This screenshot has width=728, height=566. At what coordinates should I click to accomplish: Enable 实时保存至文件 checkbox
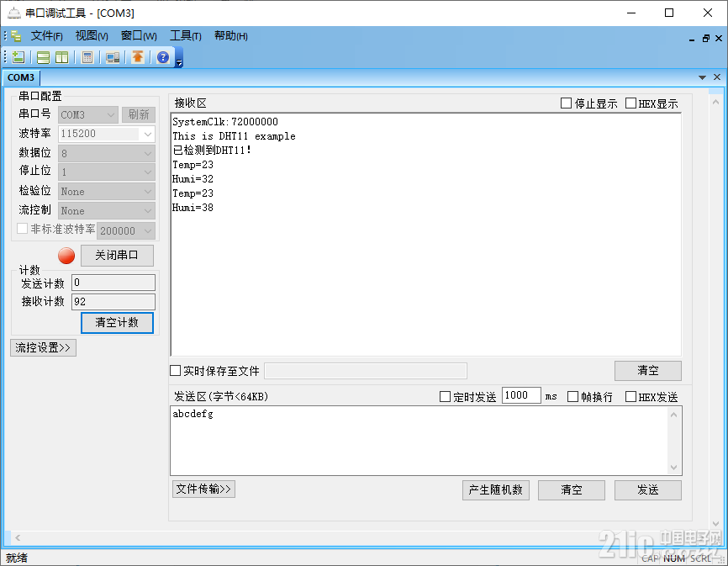point(175,371)
